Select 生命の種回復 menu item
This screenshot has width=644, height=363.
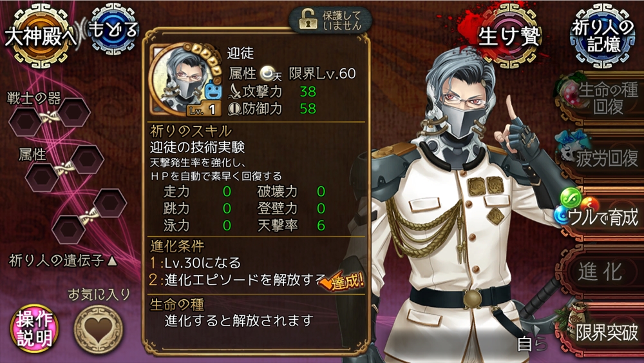click(x=599, y=98)
